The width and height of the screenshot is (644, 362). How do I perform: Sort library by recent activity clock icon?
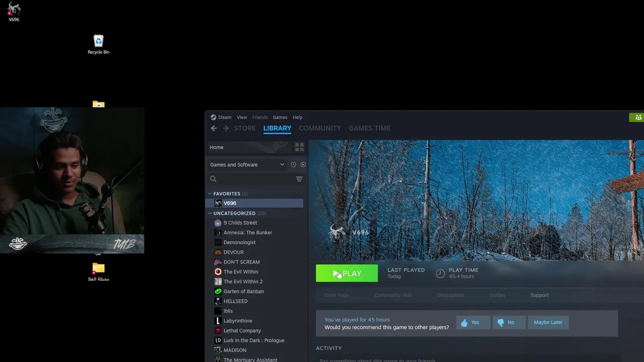point(293,164)
